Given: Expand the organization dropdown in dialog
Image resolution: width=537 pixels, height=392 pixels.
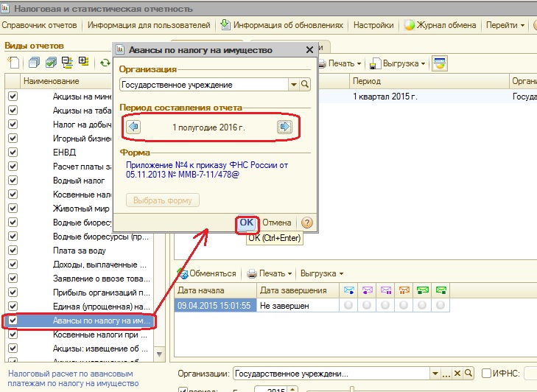Looking at the screenshot, I should pyautogui.click(x=294, y=85).
